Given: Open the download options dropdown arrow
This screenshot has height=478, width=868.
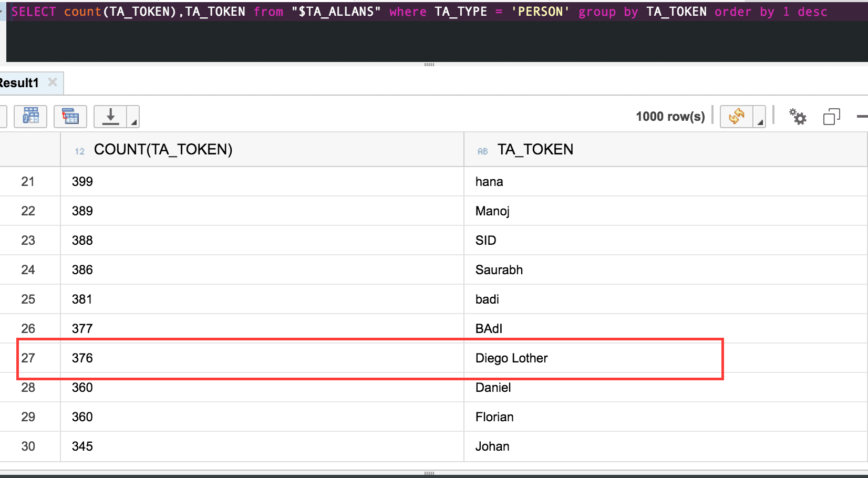Looking at the screenshot, I should coord(133,122).
